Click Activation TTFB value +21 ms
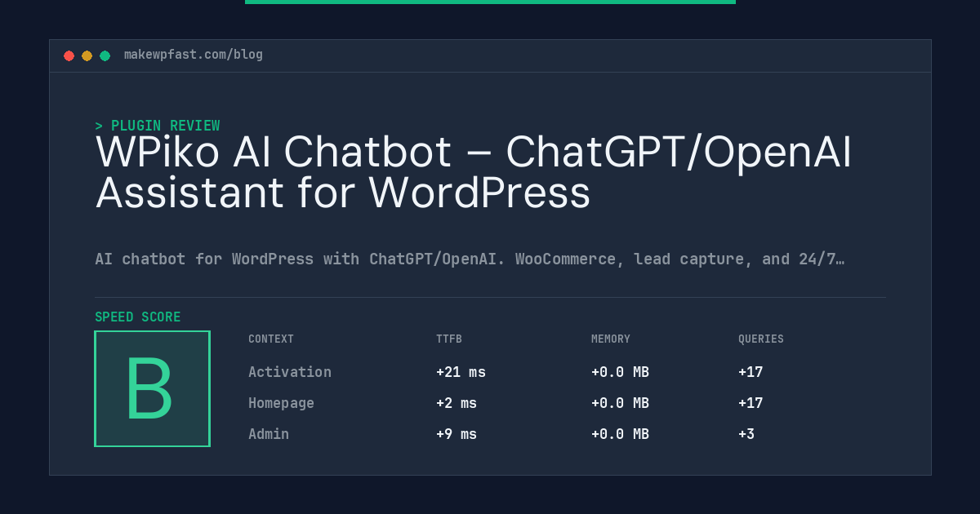 click(461, 372)
